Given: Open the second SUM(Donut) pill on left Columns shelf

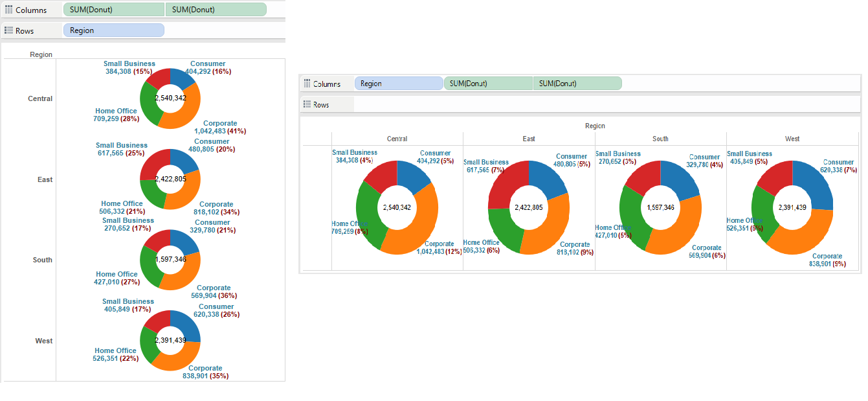Looking at the screenshot, I should 216,9.
